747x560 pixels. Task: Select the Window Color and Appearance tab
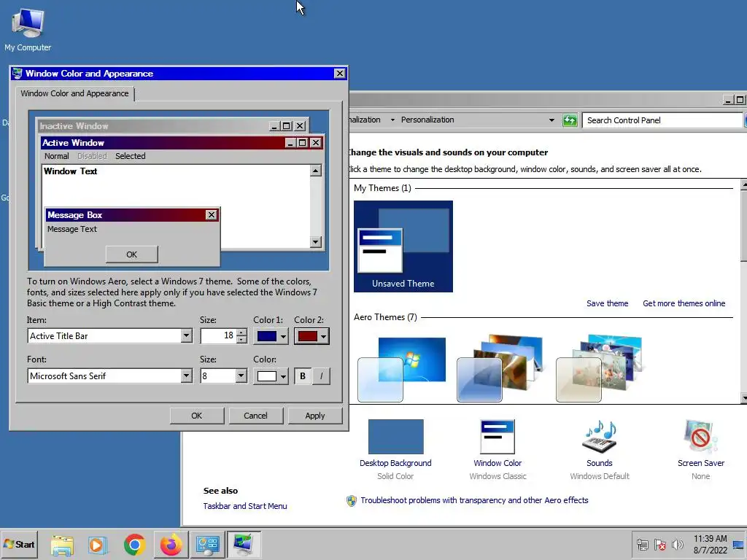(75, 93)
